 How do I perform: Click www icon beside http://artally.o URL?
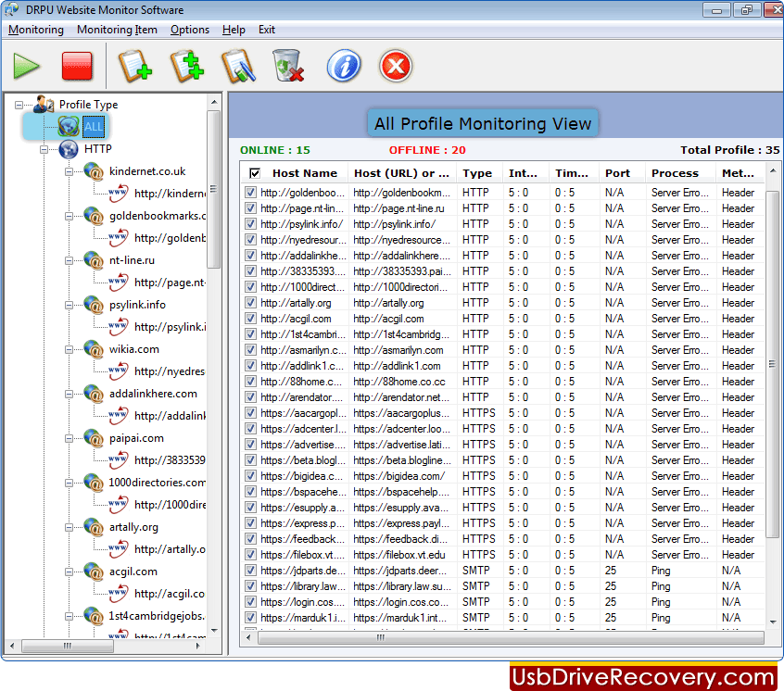pyautogui.click(x=119, y=549)
